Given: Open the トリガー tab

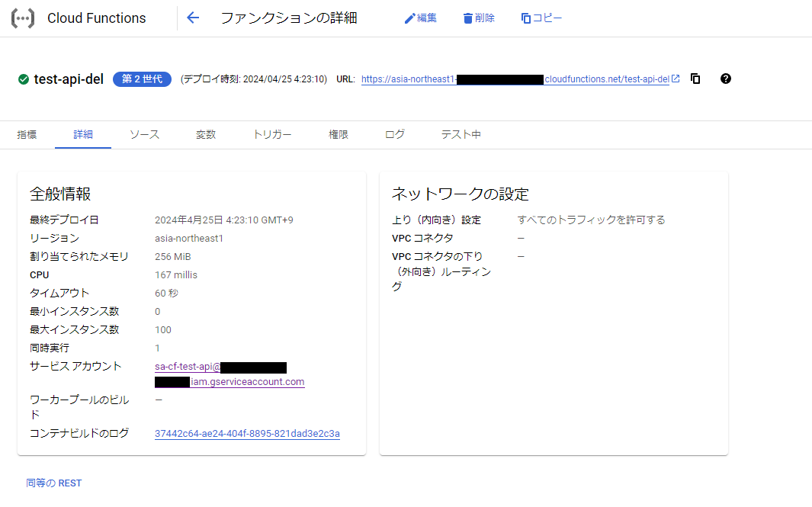Looking at the screenshot, I should pyautogui.click(x=271, y=134).
